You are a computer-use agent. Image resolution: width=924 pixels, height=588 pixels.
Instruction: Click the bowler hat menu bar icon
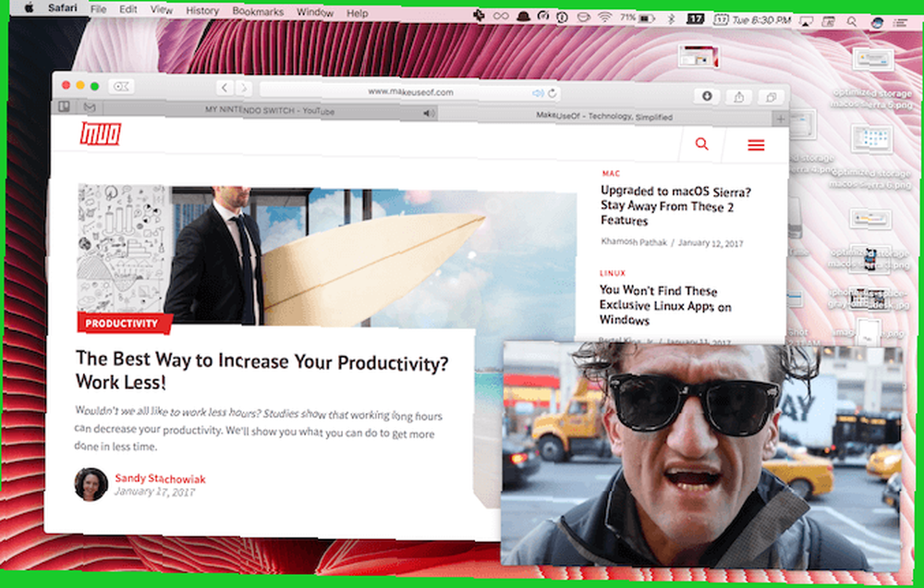pos(523,16)
